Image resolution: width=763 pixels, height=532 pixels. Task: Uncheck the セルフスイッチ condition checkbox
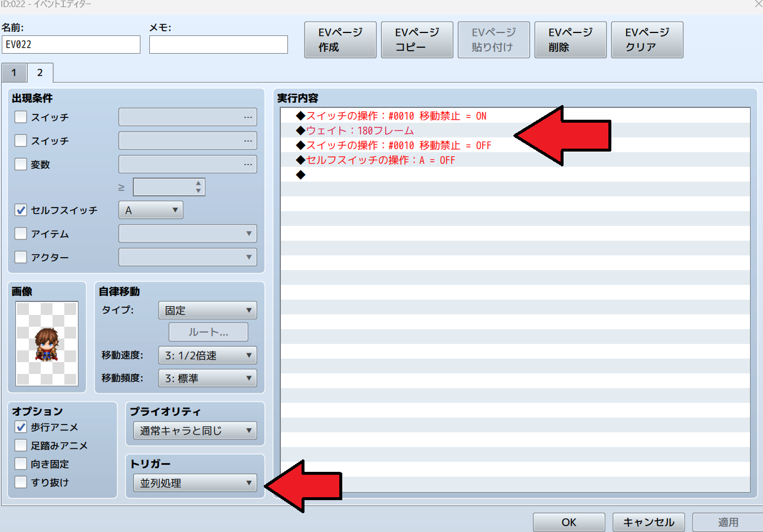coord(21,210)
